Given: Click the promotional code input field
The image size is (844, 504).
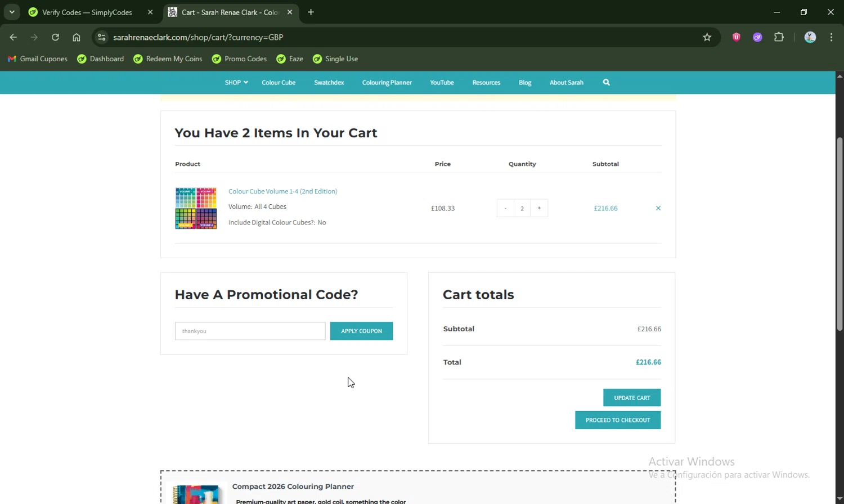Looking at the screenshot, I should [x=250, y=331].
